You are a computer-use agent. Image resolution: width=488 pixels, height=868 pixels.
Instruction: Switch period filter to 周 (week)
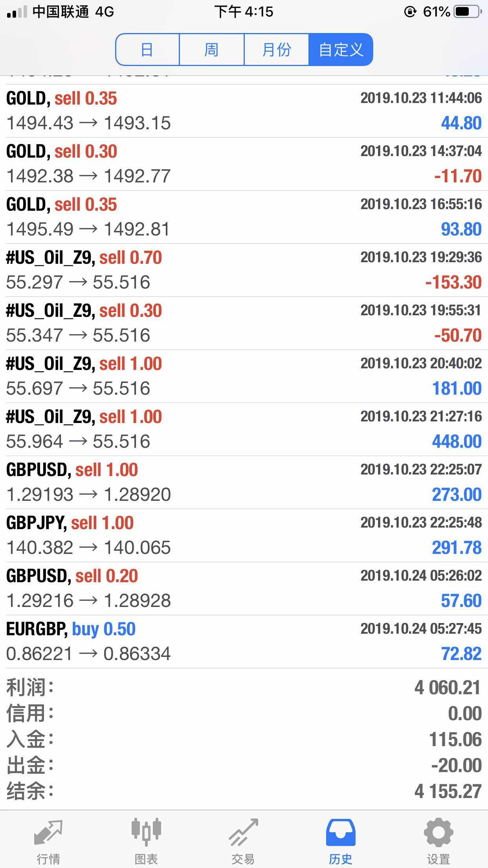point(211,50)
